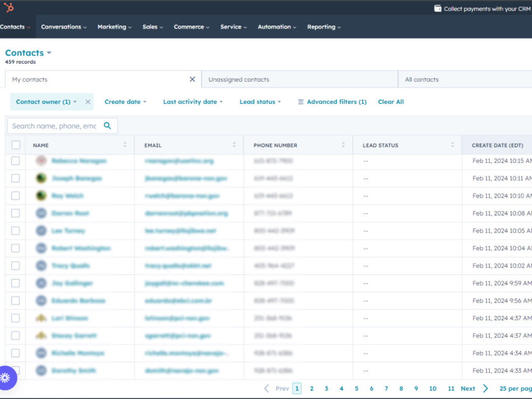Switch to All contacts tab
This screenshot has width=532, height=399.
coord(465,79)
